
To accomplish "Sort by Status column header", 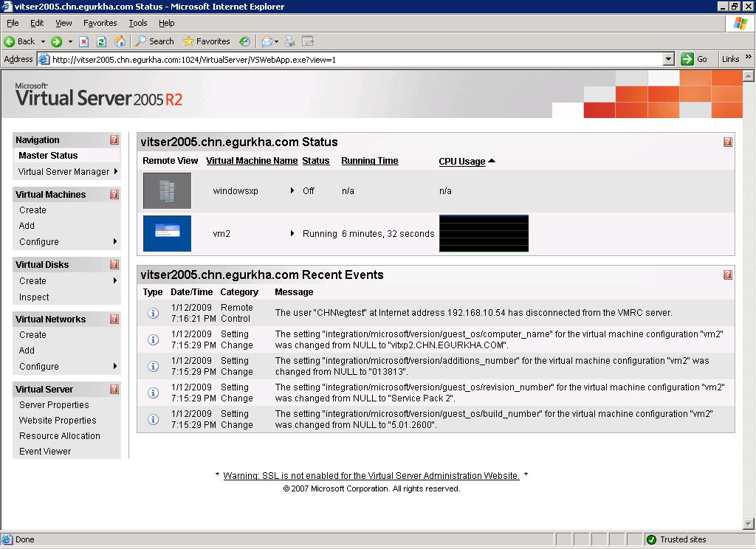I will [316, 161].
